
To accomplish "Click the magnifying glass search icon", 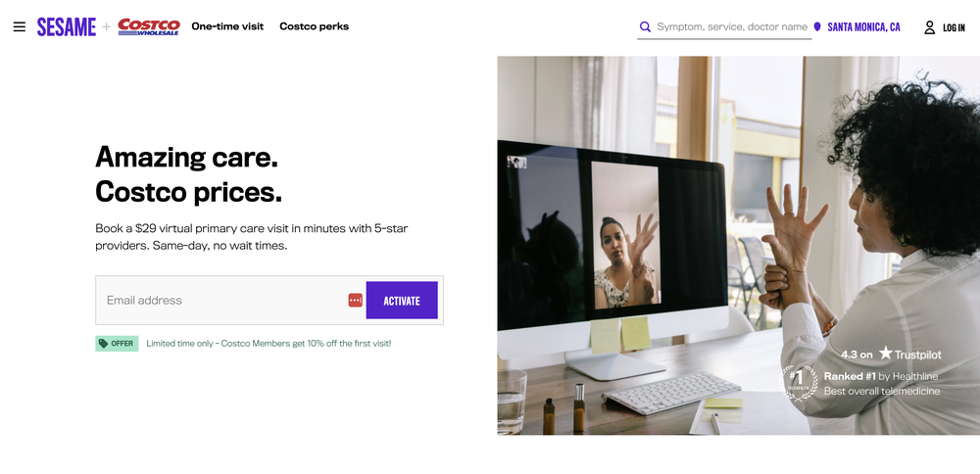I will pos(645,26).
